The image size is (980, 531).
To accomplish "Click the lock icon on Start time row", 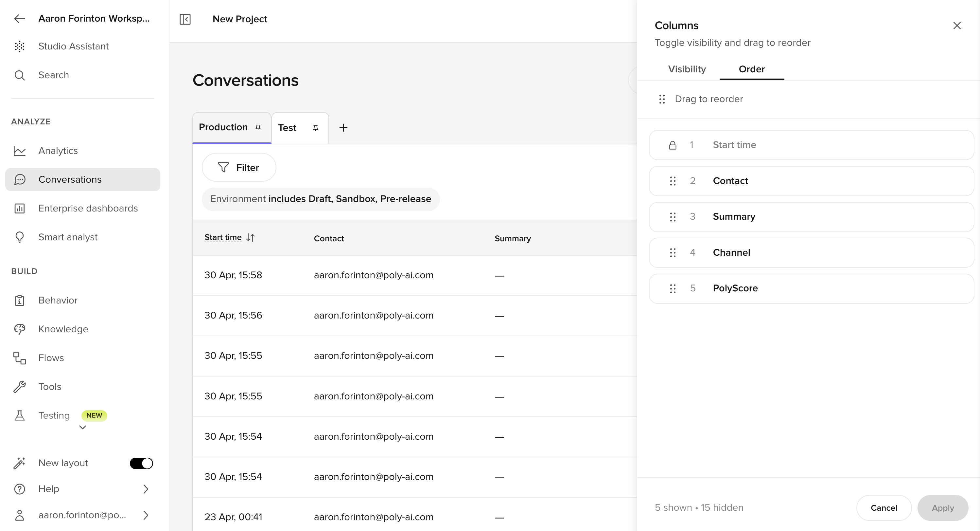I will click(x=673, y=145).
